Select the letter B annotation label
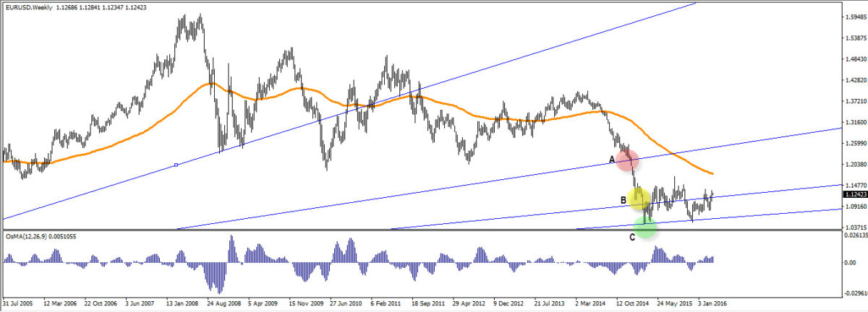This screenshot has height=312, width=868. coord(623,200)
